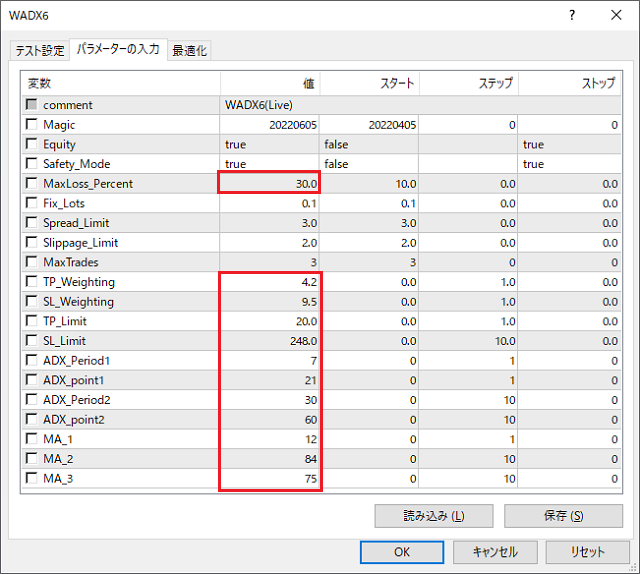Toggle the Slippage_Limit checkbox
640x574 pixels.
pos(31,243)
